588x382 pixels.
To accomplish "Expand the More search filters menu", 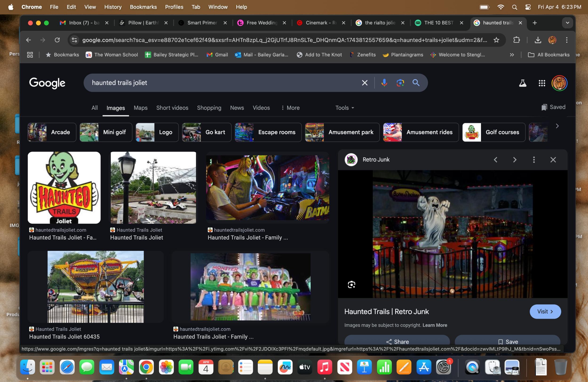I will click(x=290, y=108).
